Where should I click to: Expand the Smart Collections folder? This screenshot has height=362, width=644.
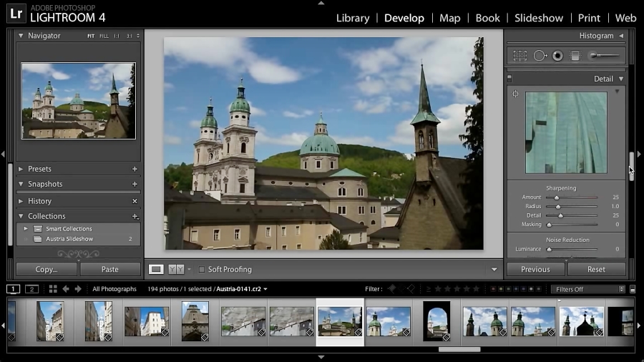26,229
